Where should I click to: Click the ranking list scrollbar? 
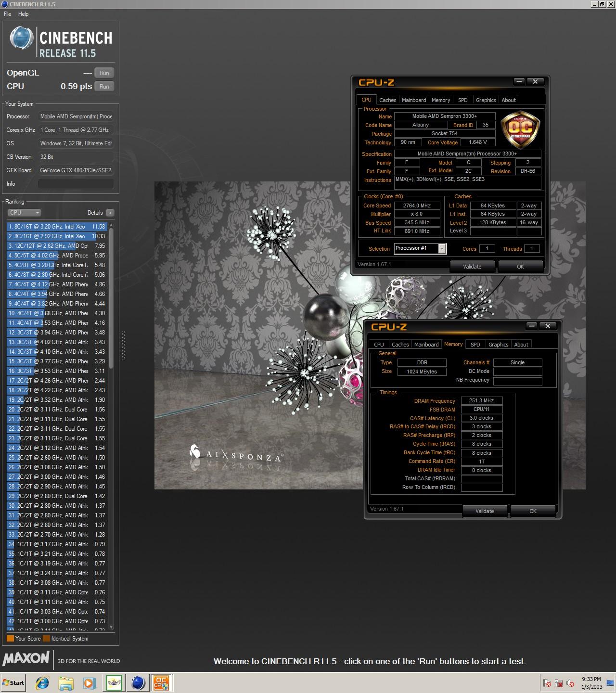pos(112,426)
